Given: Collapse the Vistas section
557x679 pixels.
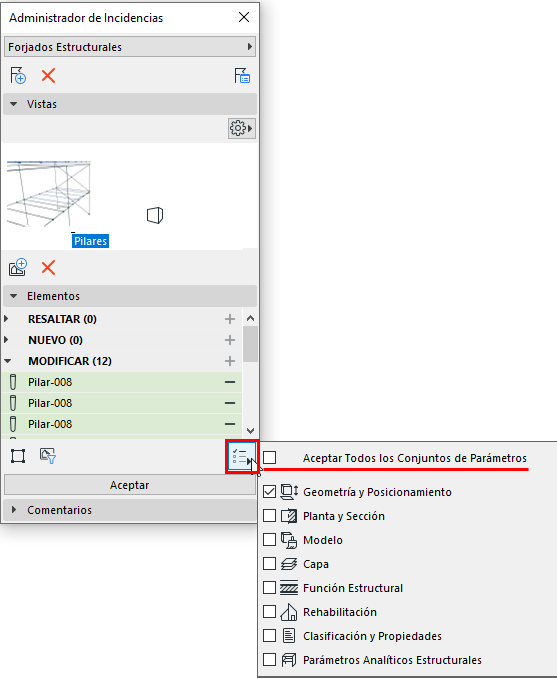Looking at the screenshot, I should 13,104.
